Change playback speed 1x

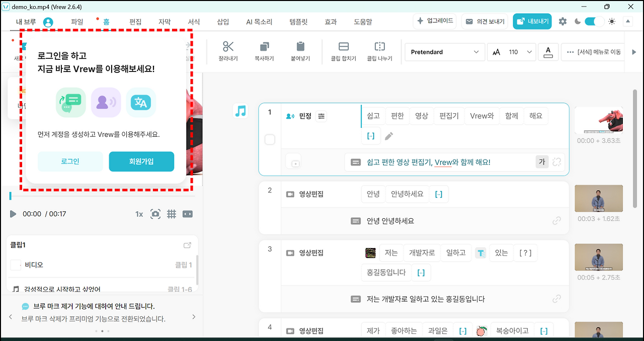pos(139,214)
